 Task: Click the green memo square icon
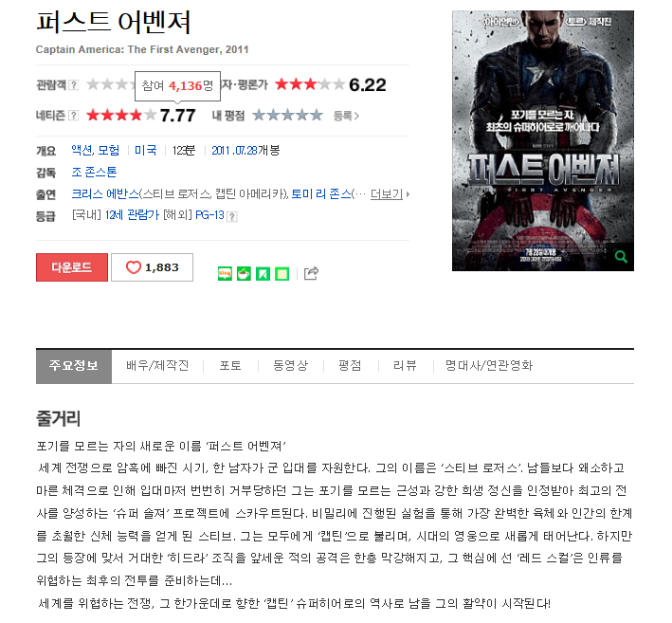coord(282,273)
